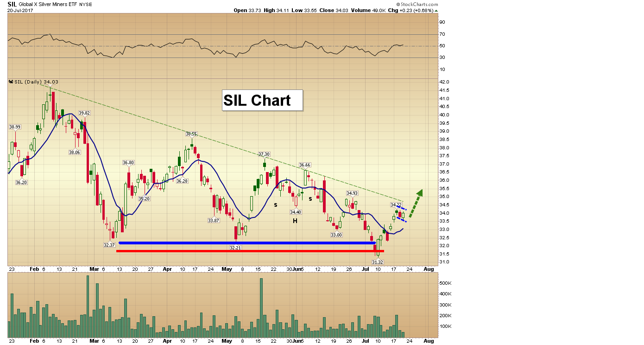Click the 31.0 price axis label
The width and height of the screenshot is (644, 345).
(x=444, y=262)
